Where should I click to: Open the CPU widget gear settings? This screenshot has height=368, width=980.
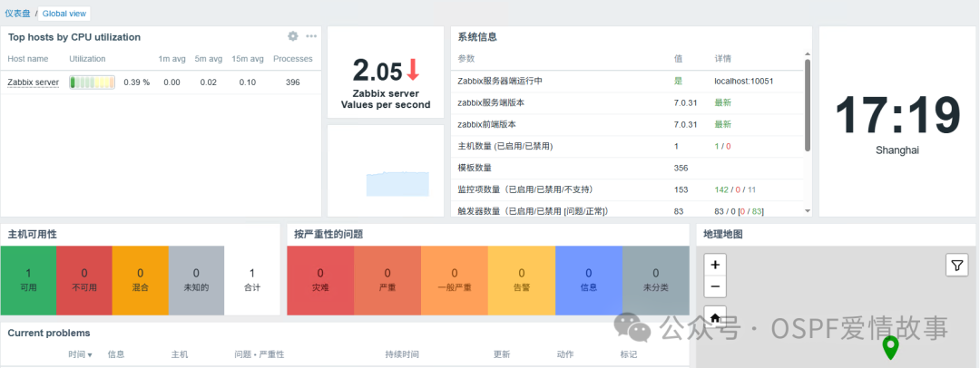[x=292, y=36]
